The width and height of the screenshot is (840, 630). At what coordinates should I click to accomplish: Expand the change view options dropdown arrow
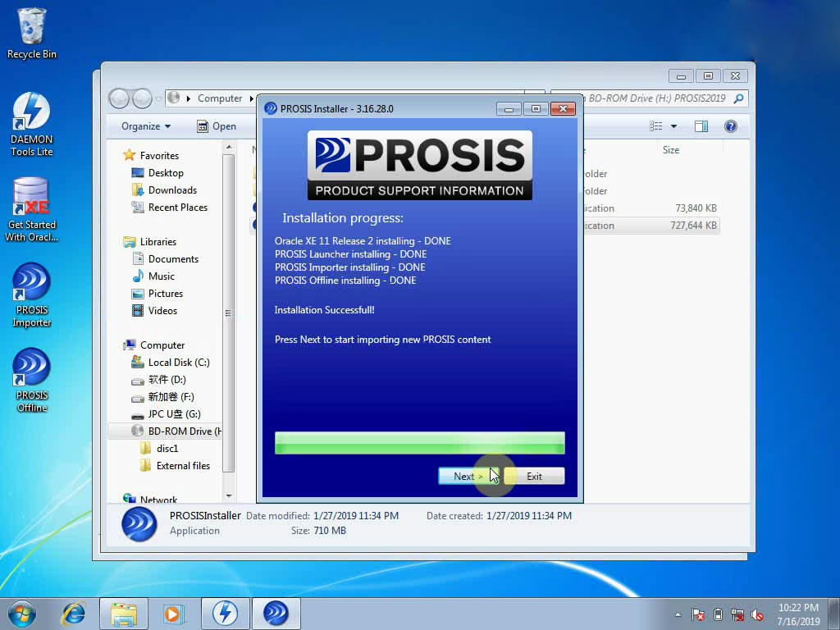coord(673,126)
